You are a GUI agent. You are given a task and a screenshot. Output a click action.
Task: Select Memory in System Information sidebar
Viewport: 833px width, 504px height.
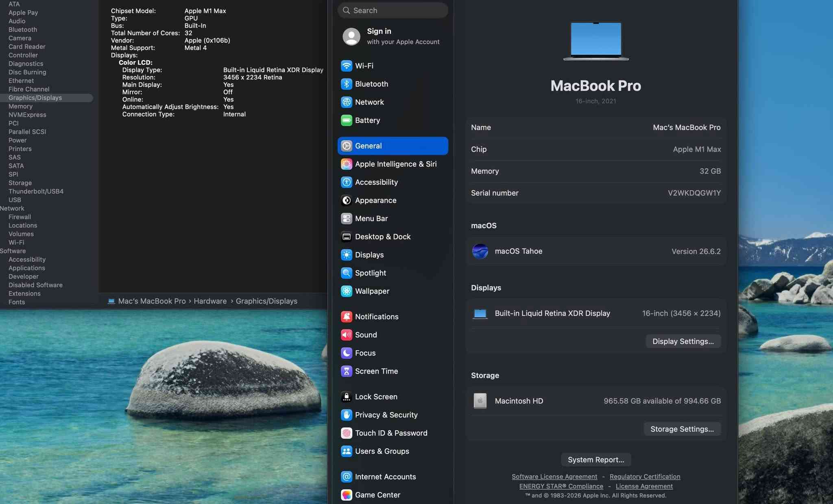click(20, 106)
